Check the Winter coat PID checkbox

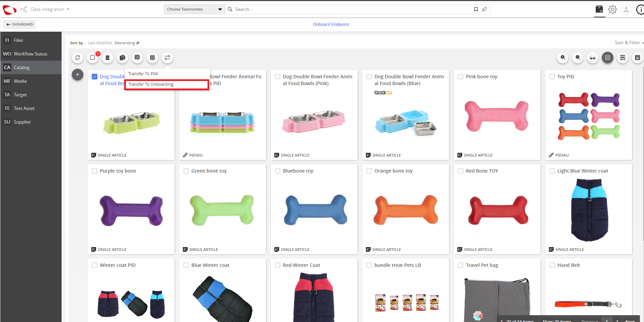pos(95,265)
